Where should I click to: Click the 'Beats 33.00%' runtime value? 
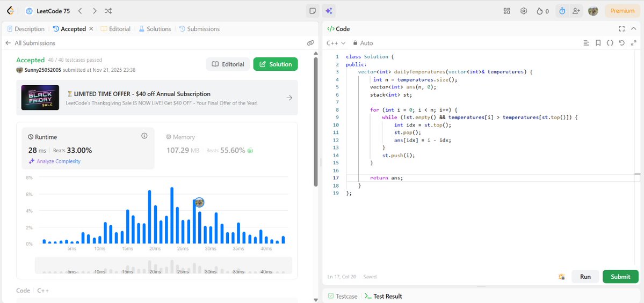pyautogui.click(x=73, y=151)
